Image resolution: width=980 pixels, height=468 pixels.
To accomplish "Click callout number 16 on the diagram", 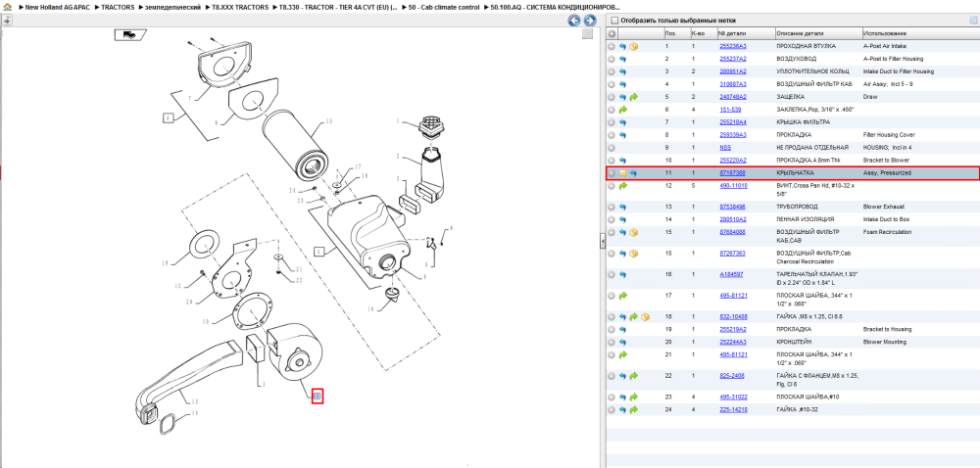I will [370, 308].
